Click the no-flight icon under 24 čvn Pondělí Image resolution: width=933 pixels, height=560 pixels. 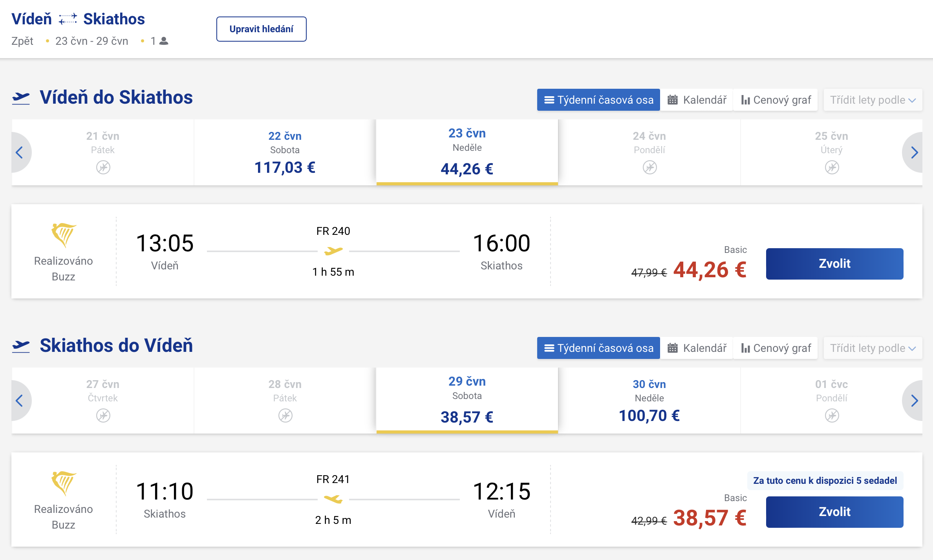click(x=649, y=167)
